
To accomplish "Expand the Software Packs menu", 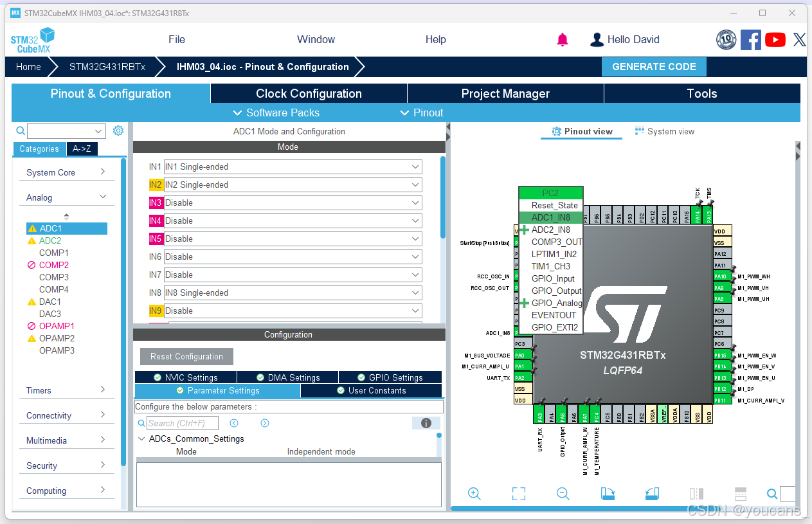I will [x=276, y=113].
